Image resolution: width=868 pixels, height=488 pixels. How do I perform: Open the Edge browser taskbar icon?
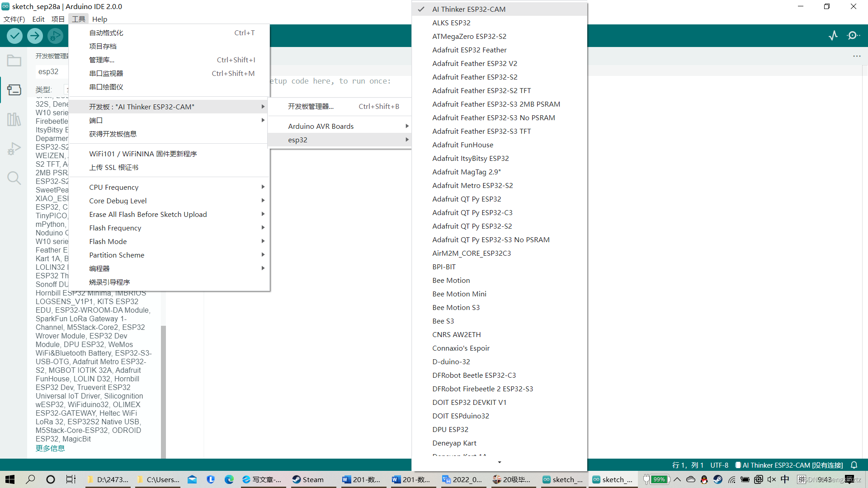coord(229,479)
